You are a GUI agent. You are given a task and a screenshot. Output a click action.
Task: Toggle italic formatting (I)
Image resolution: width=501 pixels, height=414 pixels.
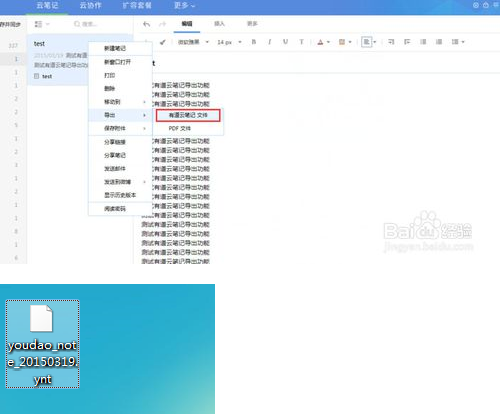[x=269, y=42]
